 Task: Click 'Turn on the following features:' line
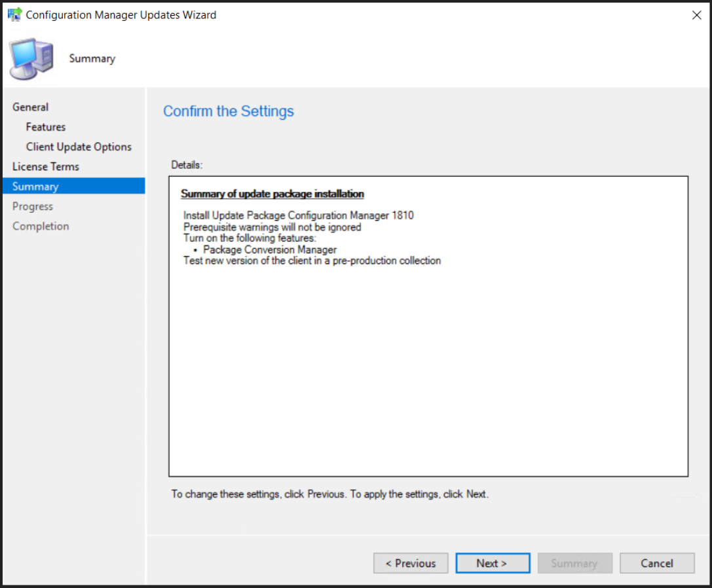250,238
